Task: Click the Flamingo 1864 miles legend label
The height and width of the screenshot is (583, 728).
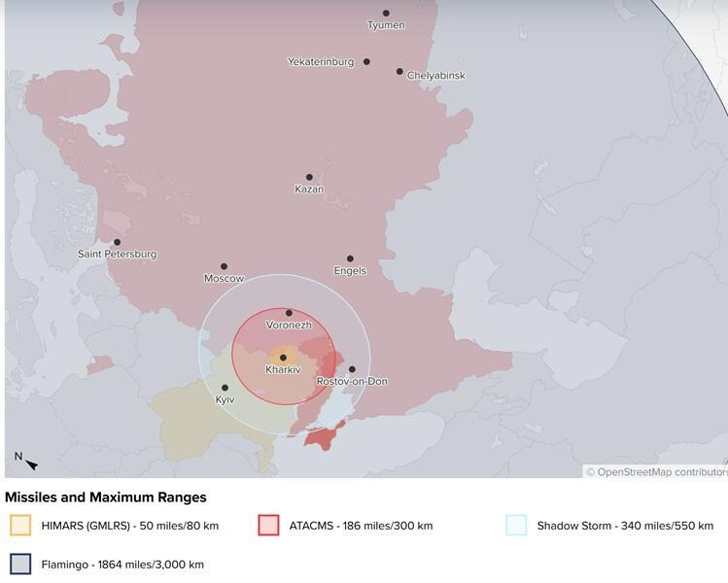Action: pos(122,564)
